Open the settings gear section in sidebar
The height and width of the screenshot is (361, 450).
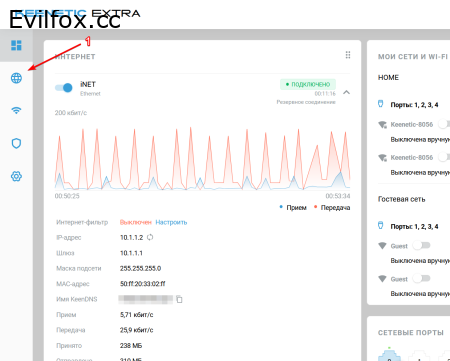click(16, 176)
